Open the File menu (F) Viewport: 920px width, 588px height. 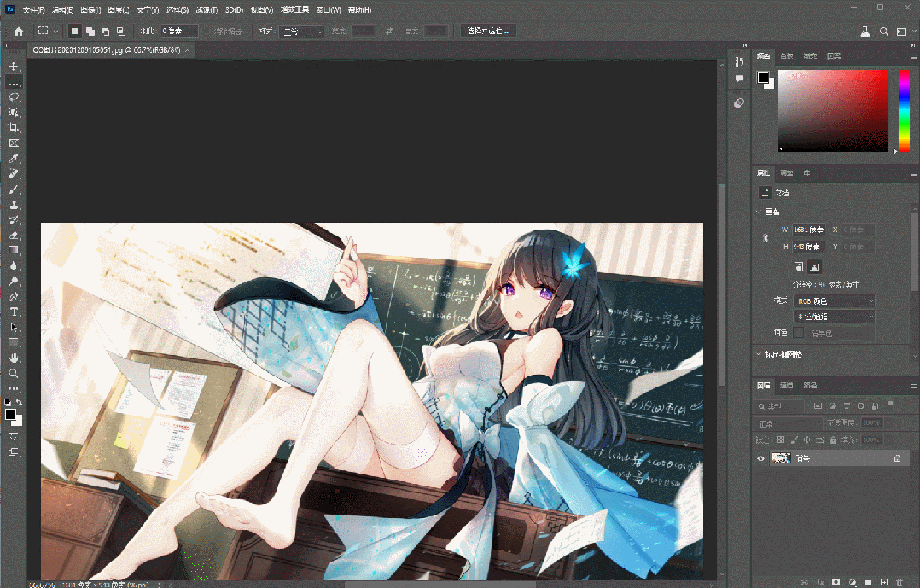33,10
